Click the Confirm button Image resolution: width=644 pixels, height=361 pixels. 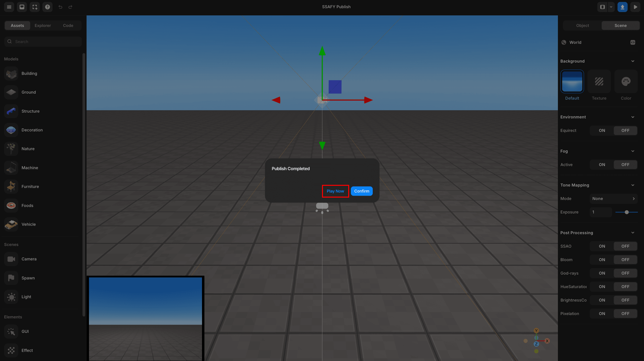coord(361,191)
